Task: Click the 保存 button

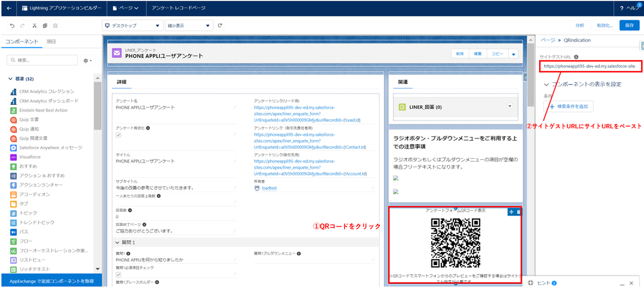Action: click(x=629, y=25)
